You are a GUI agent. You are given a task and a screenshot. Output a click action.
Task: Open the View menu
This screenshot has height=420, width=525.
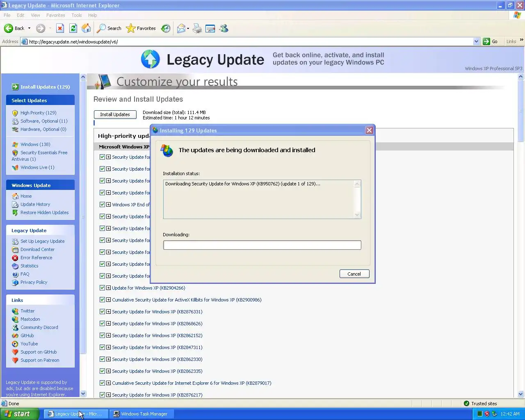(35, 15)
